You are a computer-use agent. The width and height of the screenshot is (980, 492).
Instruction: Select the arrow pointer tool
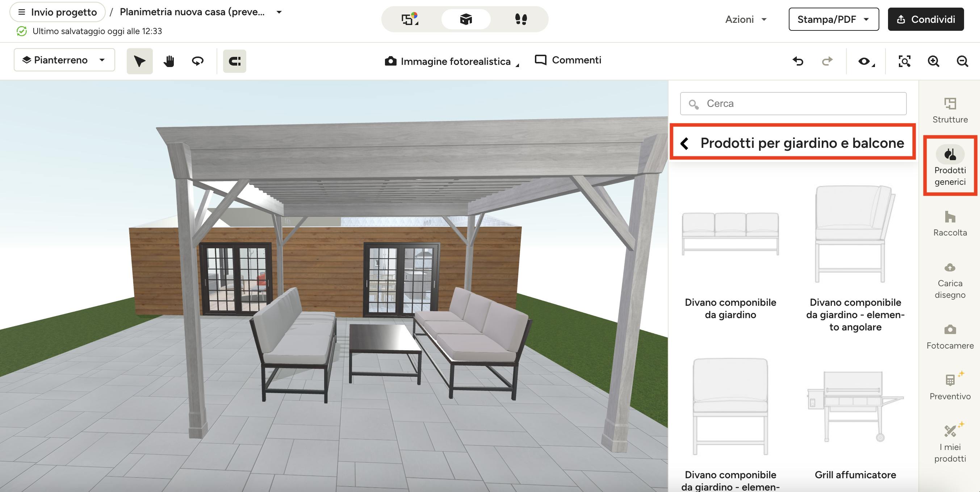[x=140, y=61]
